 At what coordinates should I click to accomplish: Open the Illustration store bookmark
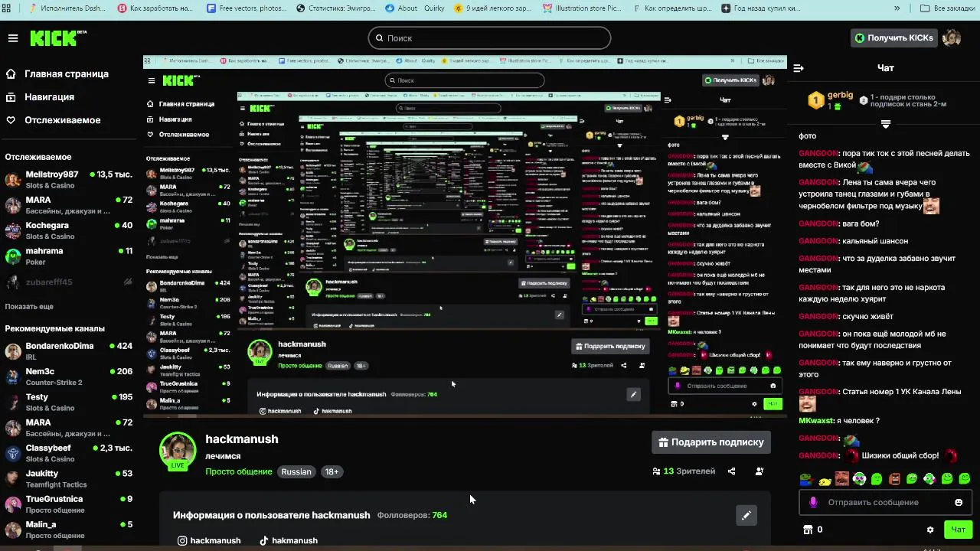click(583, 8)
